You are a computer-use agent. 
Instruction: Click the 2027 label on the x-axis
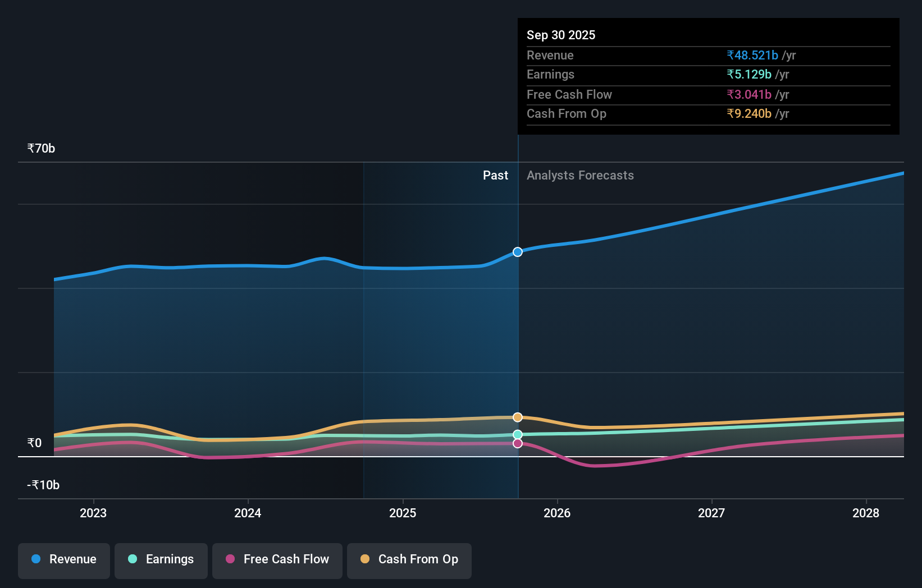pos(711,513)
